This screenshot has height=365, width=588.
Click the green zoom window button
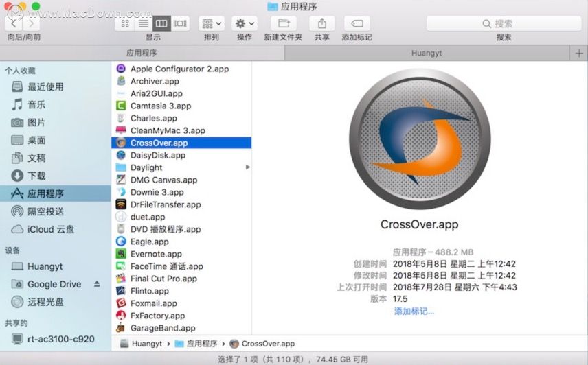[x=36, y=6]
